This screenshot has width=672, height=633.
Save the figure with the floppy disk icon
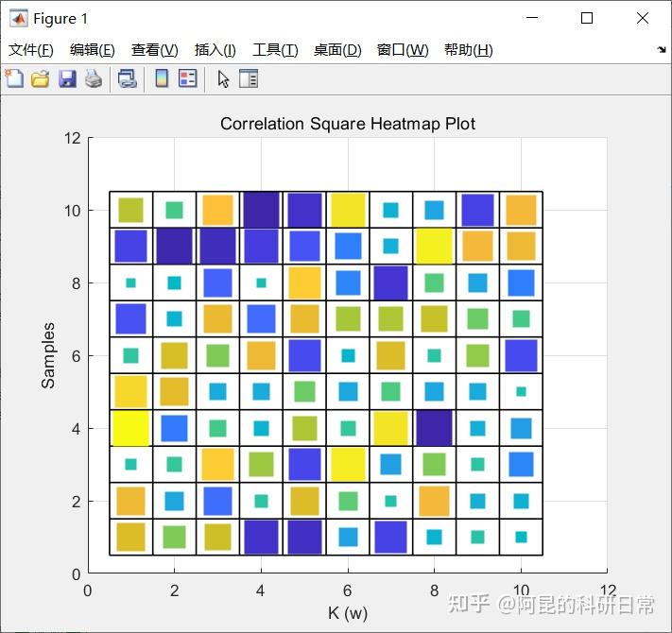67,78
